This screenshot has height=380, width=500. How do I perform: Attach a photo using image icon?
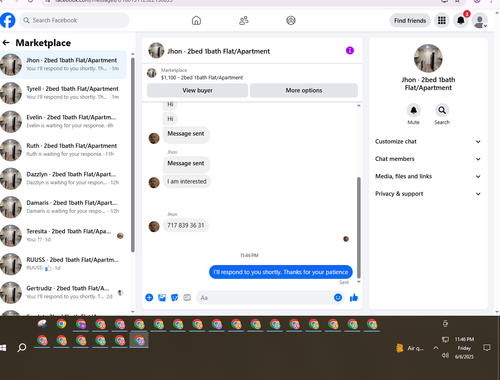click(162, 297)
